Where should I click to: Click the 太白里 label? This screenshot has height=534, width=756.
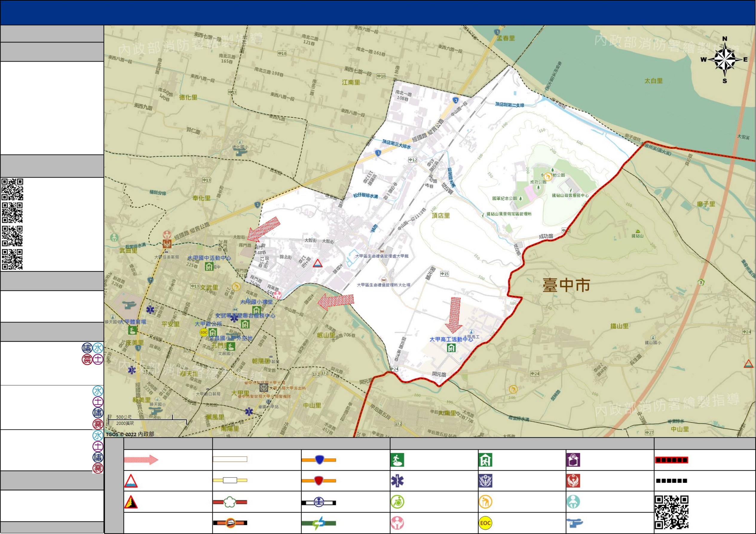click(x=653, y=81)
